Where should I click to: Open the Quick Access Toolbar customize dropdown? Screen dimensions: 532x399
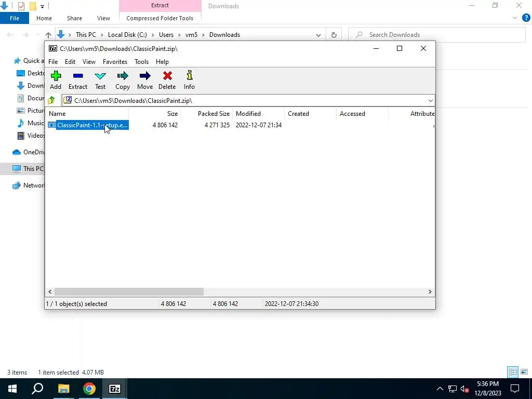42,6
